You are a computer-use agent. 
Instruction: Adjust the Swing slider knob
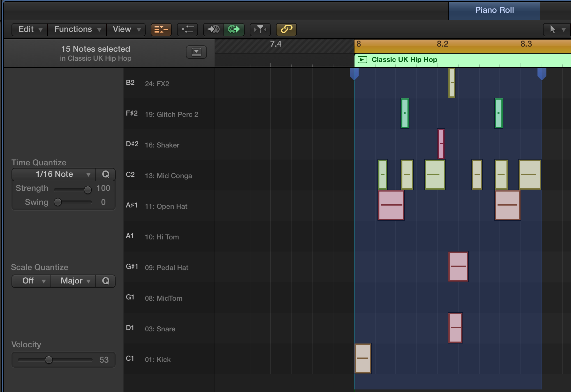click(58, 202)
